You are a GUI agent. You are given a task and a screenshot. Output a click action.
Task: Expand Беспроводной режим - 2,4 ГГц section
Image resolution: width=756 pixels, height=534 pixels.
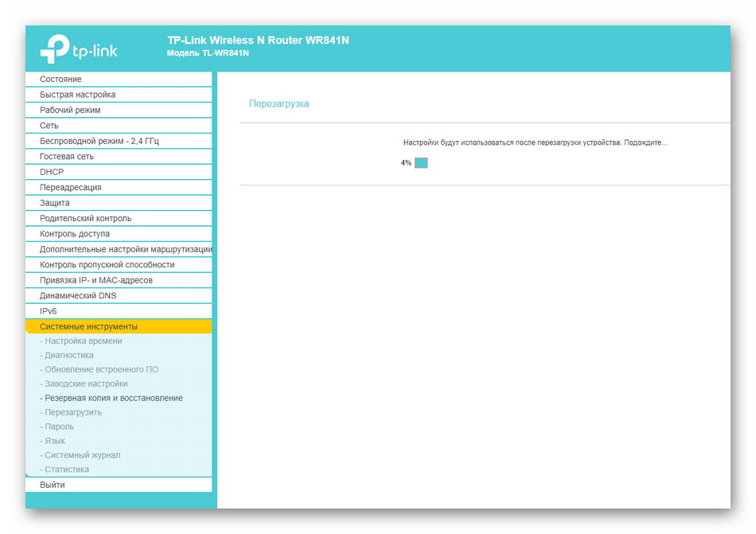pyautogui.click(x=99, y=141)
